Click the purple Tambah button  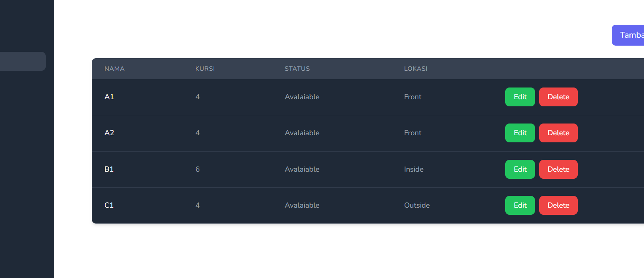pos(629,35)
